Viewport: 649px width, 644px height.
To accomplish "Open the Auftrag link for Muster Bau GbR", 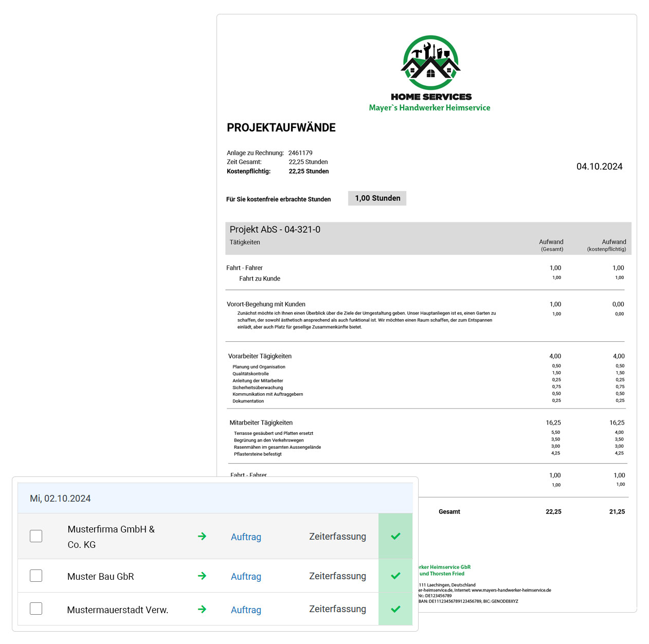I will point(246,576).
